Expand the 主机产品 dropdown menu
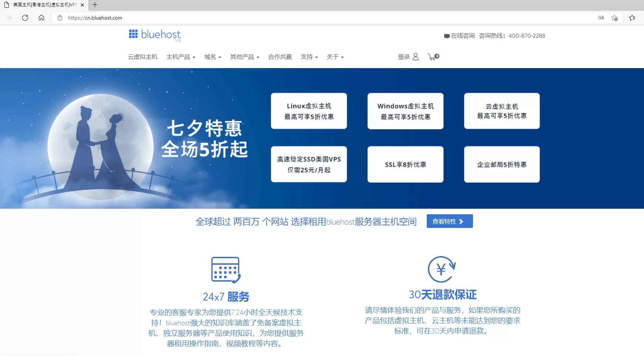 181,57
